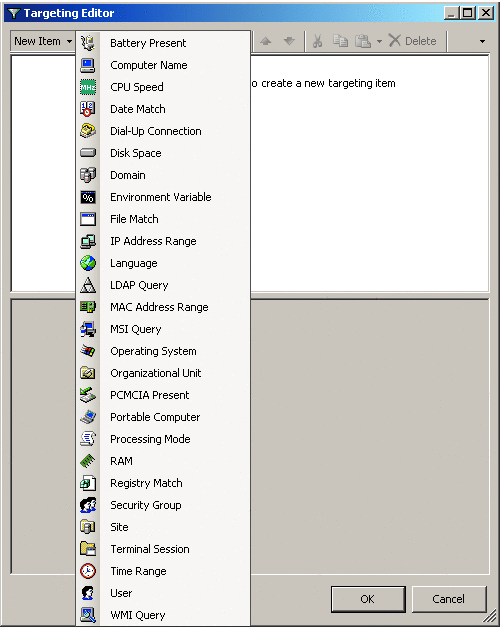Select MAC Address Range entry
500x627 pixels.
[x=163, y=307]
